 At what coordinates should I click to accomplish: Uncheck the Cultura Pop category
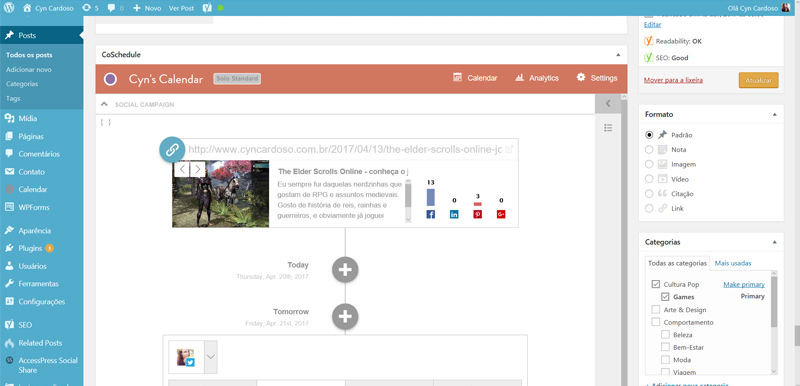click(656, 284)
